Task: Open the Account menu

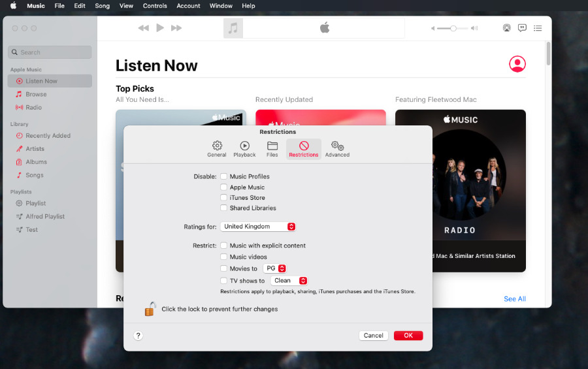Action: click(x=188, y=6)
